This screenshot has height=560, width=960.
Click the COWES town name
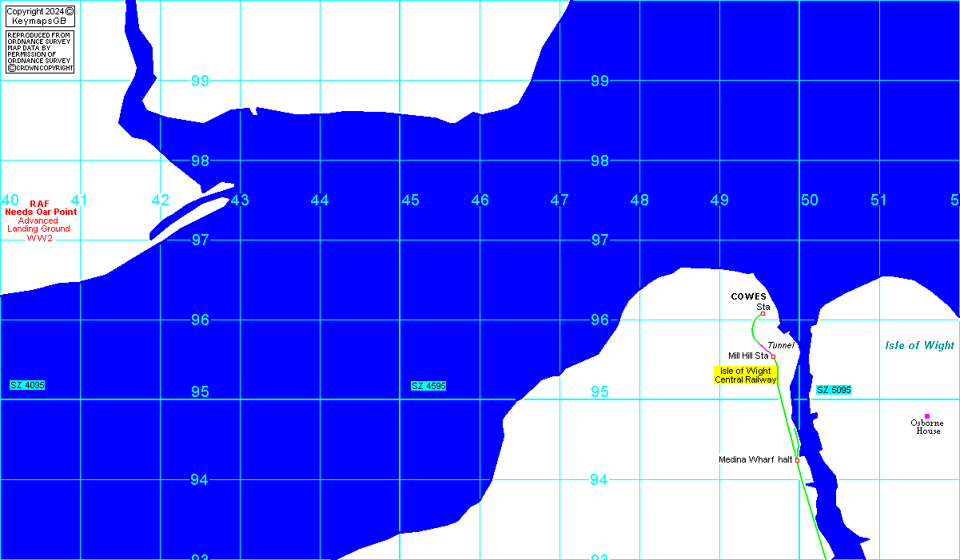(748, 296)
